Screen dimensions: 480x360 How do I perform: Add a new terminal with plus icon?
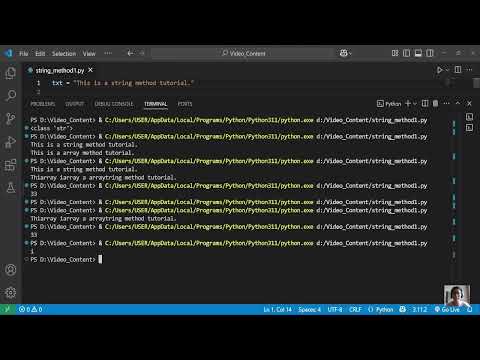[408, 104]
